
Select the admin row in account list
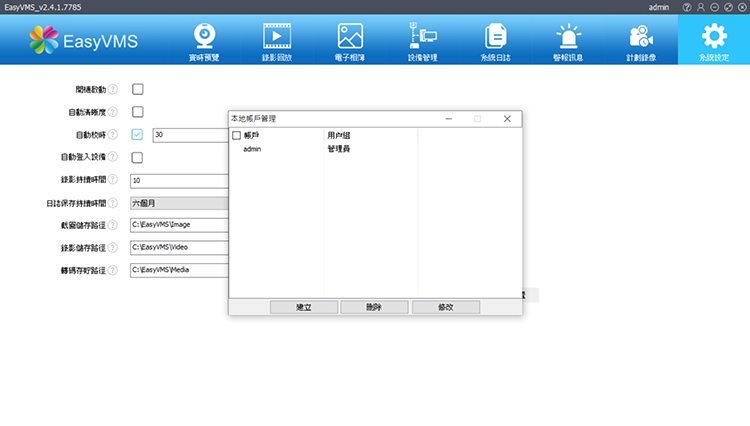tap(252, 149)
